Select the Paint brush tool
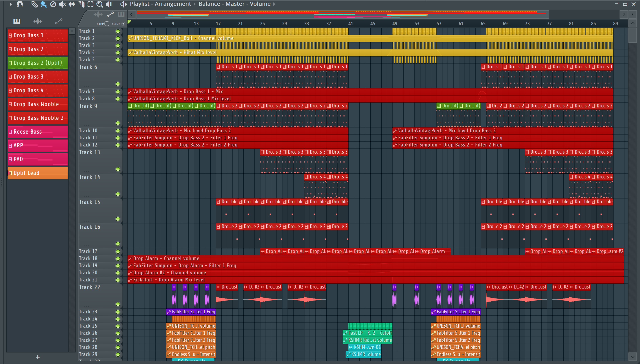 pos(44,4)
